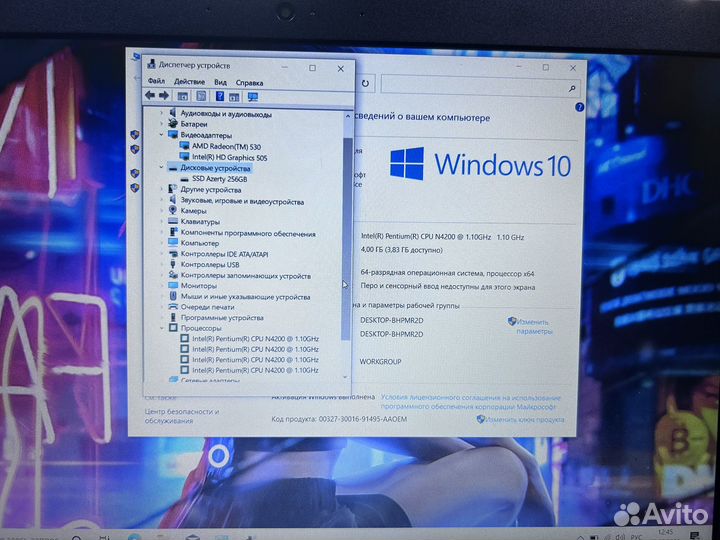The width and height of the screenshot is (720, 540).
Task: Click the Изменить параметры link in System window
Action: (533, 326)
